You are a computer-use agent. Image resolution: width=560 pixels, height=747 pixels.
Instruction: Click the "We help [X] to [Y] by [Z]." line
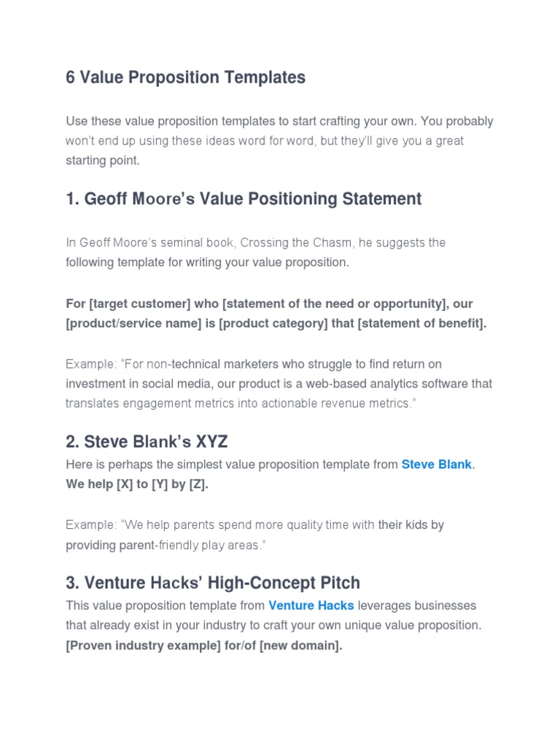pyautogui.click(x=137, y=484)
